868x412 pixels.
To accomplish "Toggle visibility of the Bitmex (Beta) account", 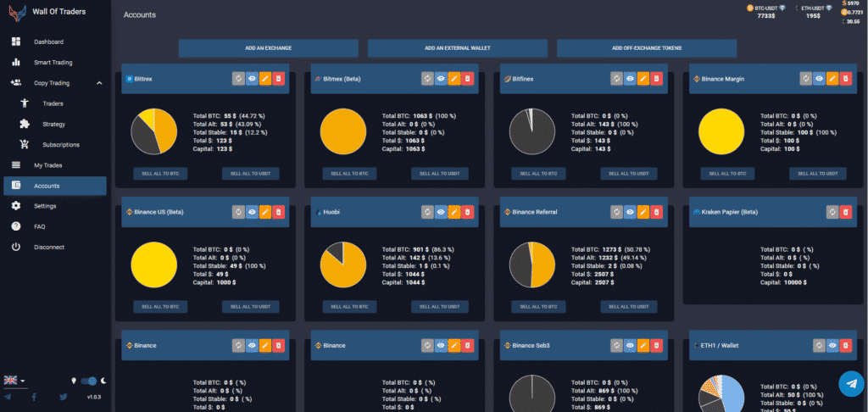I will coord(441,79).
